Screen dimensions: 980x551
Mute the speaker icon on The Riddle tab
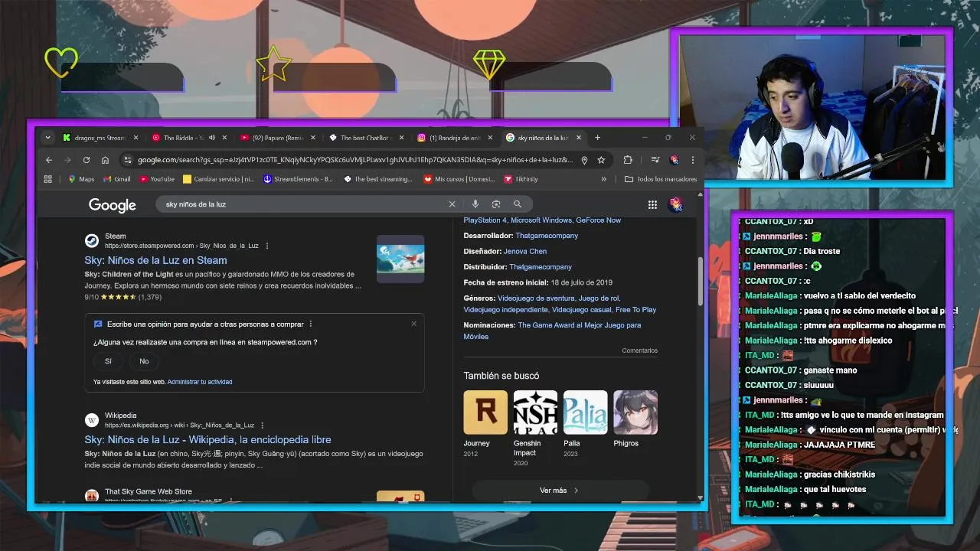(211, 138)
